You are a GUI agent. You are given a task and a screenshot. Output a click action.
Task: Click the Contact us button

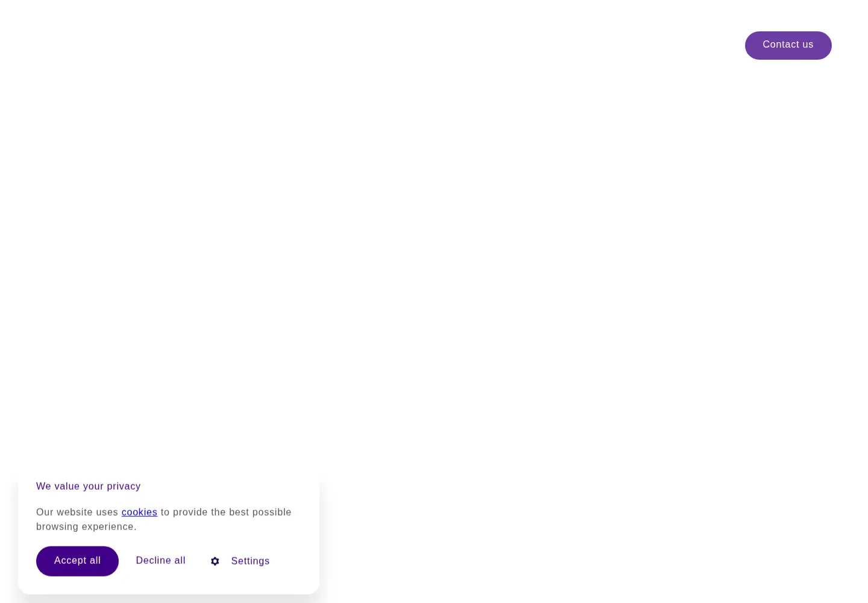coord(788,45)
